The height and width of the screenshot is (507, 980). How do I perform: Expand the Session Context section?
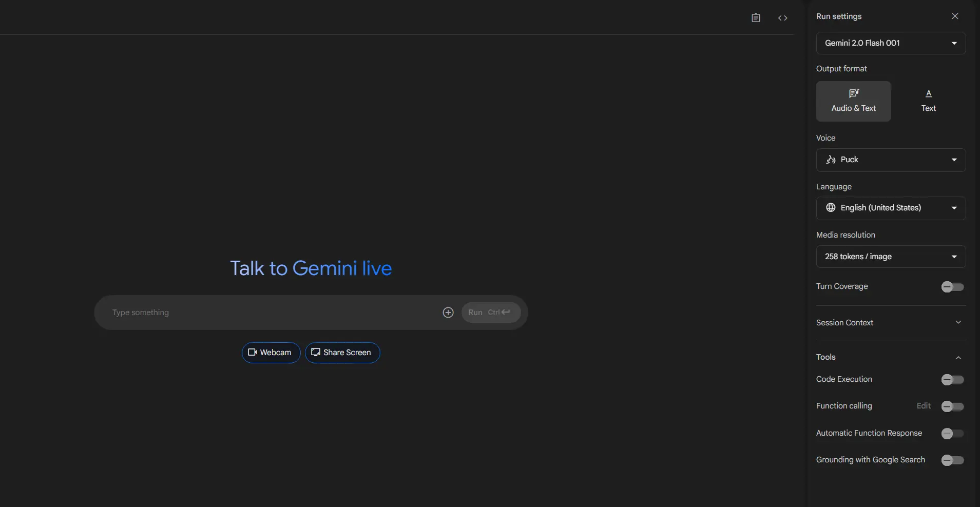[891, 323]
